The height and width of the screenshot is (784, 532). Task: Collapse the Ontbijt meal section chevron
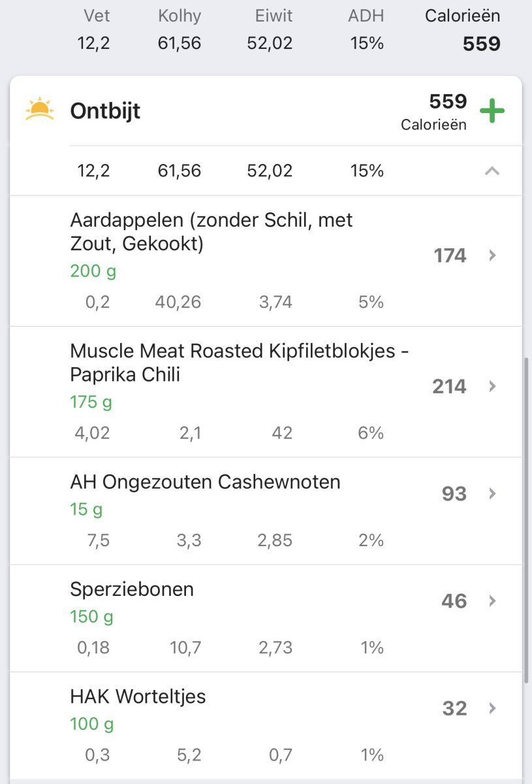[x=492, y=171]
